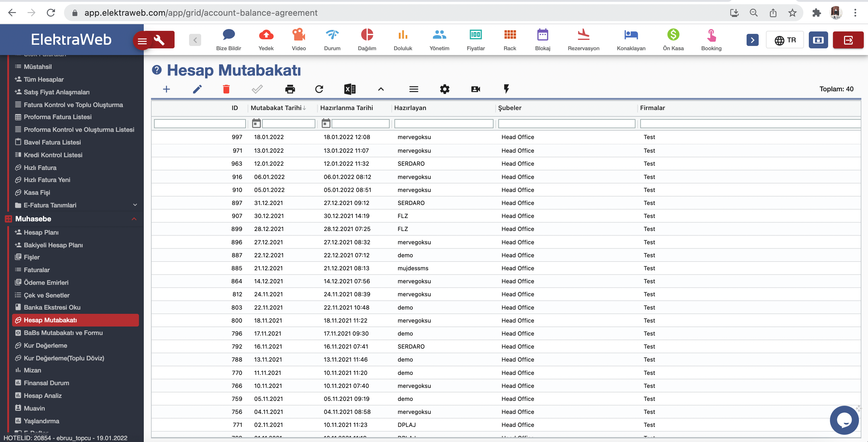868x442 pixels.
Task: Click the pencil edit icon
Action: [x=198, y=89]
